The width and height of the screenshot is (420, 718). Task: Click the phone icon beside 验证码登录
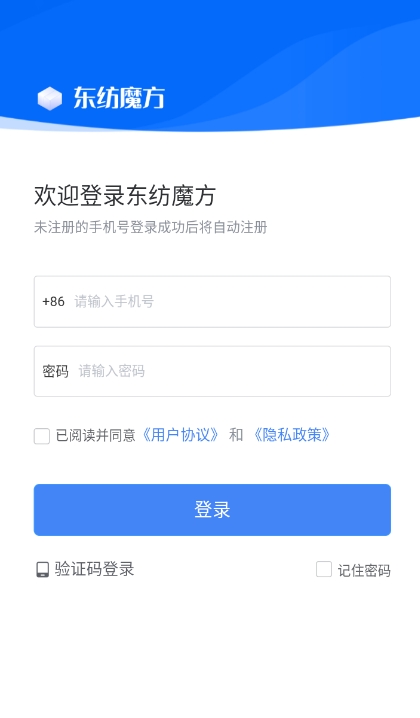point(43,570)
